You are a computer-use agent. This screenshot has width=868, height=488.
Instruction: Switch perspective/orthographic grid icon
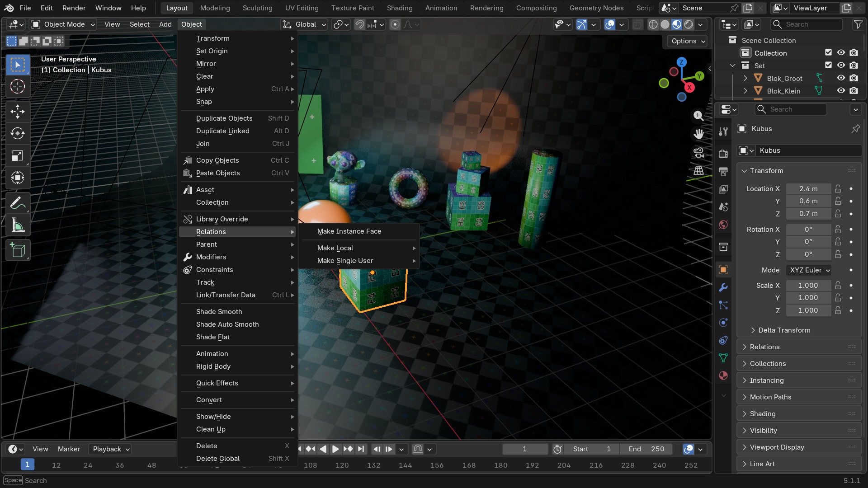coord(698,170)
